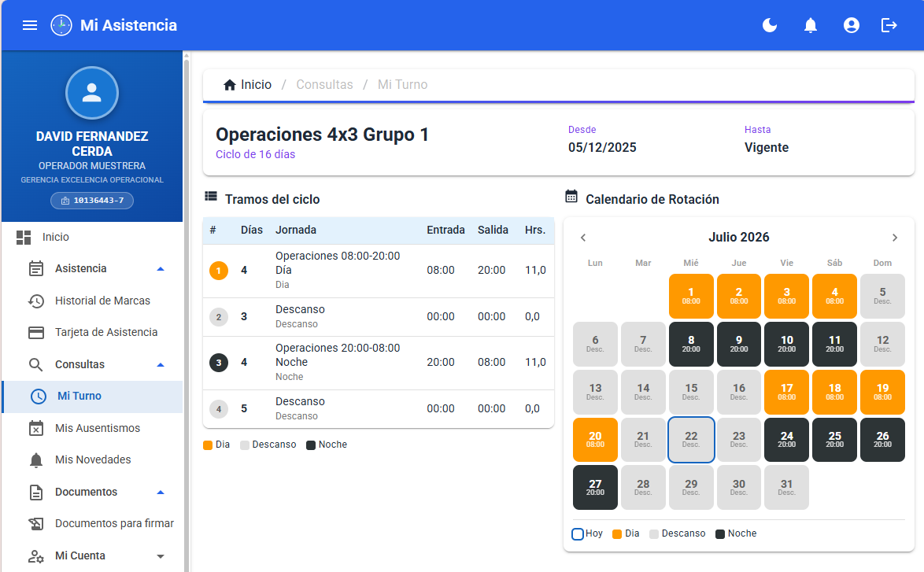Click orange Dia legend swatch under table
Image resolution: width=924 pixels, height=572 pixels.
click(x=208, y=445)
